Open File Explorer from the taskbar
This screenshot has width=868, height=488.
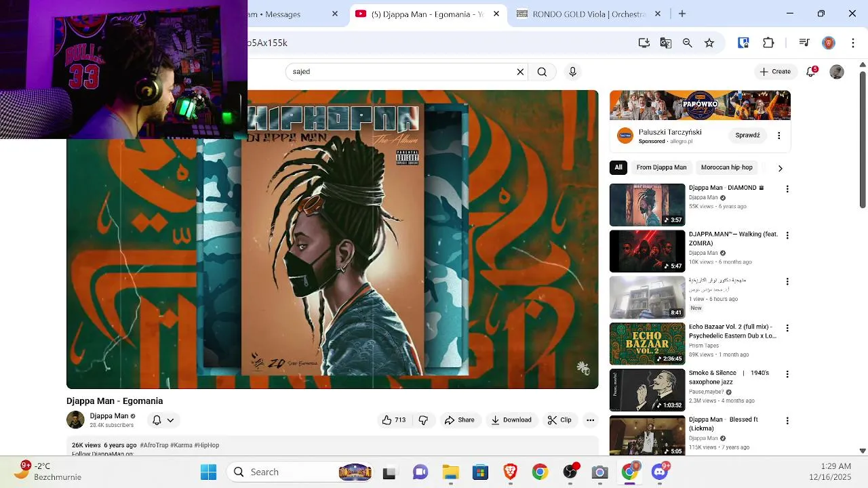(x=450, y=472)
